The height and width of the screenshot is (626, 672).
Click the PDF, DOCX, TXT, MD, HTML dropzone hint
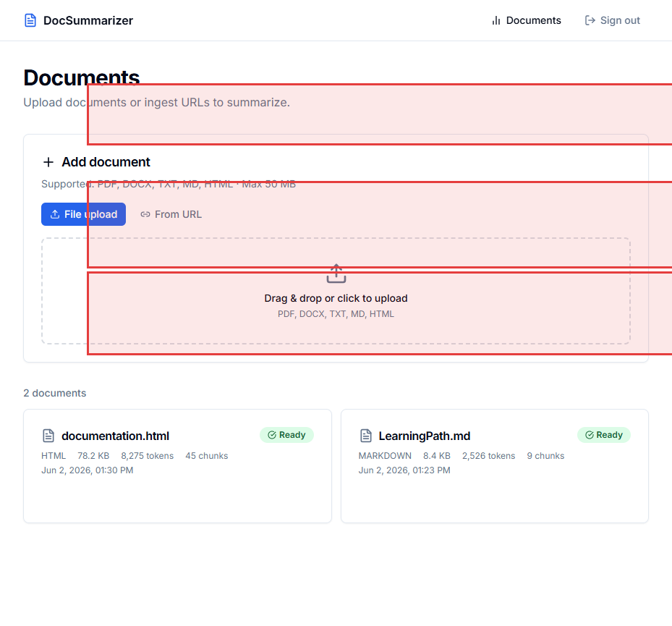pos(336,314)
